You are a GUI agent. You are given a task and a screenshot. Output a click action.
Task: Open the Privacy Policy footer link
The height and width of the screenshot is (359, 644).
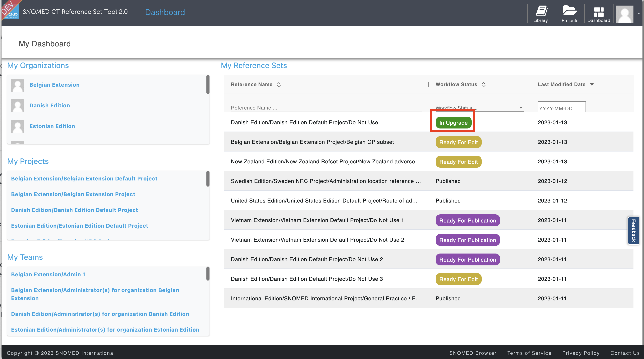click(581, 353)
